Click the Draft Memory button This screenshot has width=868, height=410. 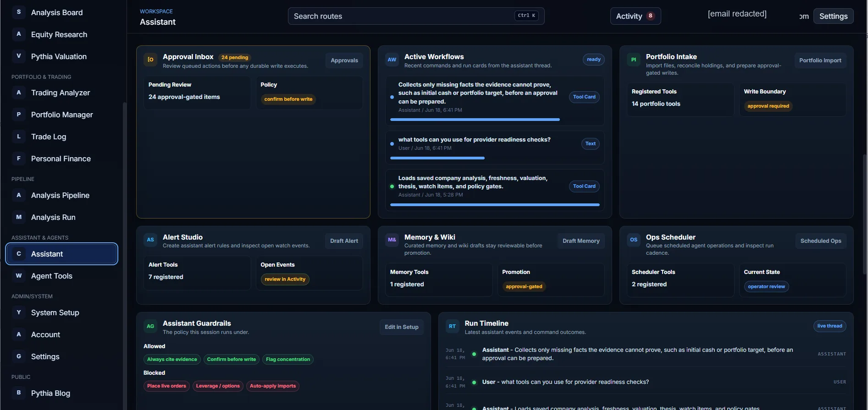581,241
